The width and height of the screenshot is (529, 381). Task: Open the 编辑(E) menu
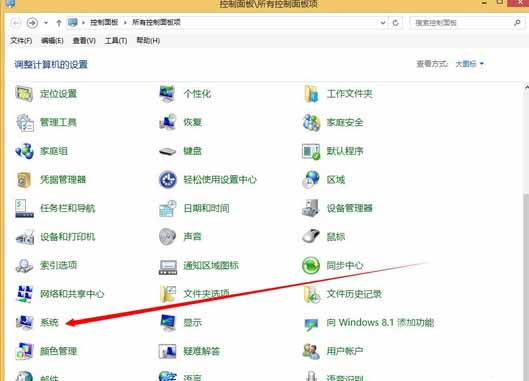point(52,41)
